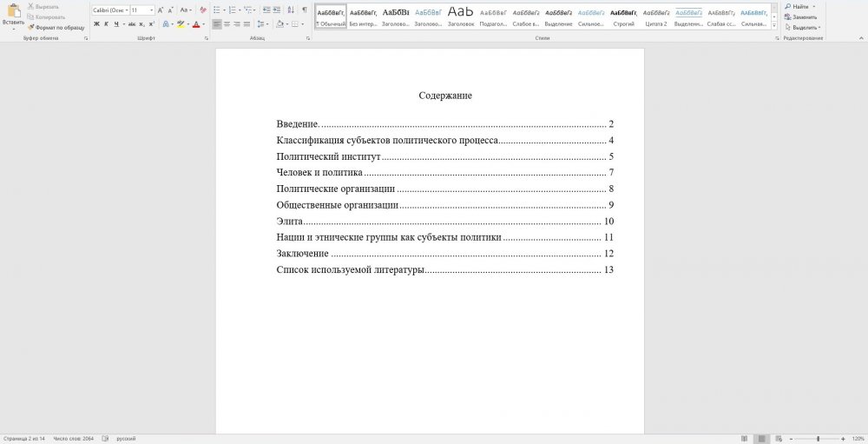868x444 pixels.
Task: Open the font size dropdown
Action: [x=141, y=10]
